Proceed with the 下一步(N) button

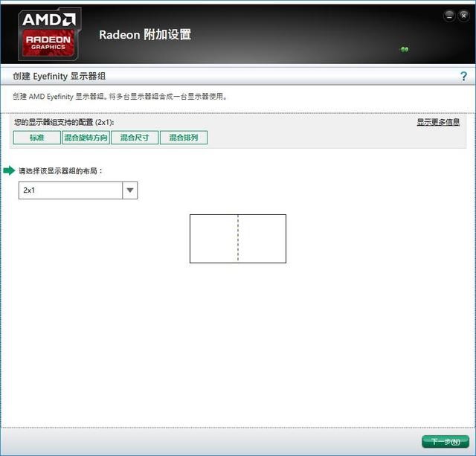pos(446,441)
